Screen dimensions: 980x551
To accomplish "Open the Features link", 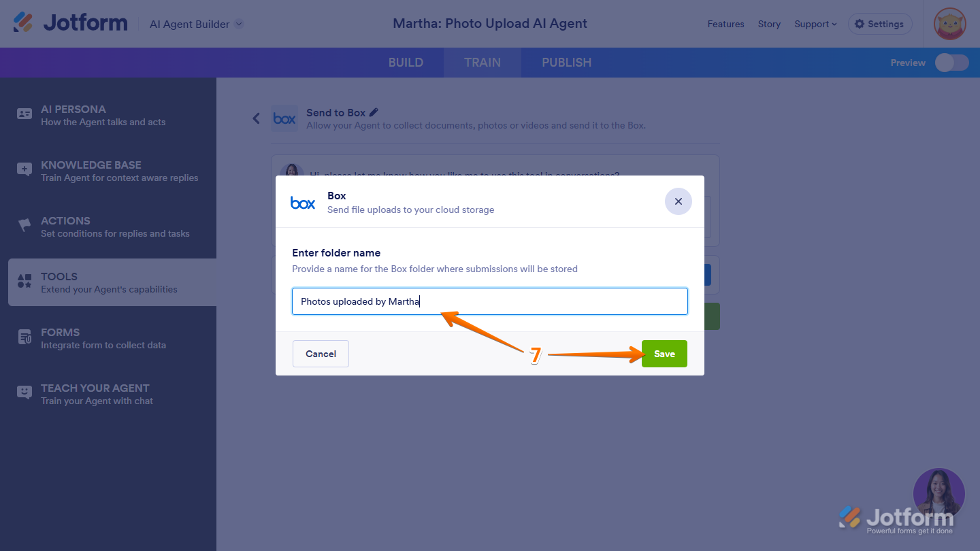I will coord(725,24).
